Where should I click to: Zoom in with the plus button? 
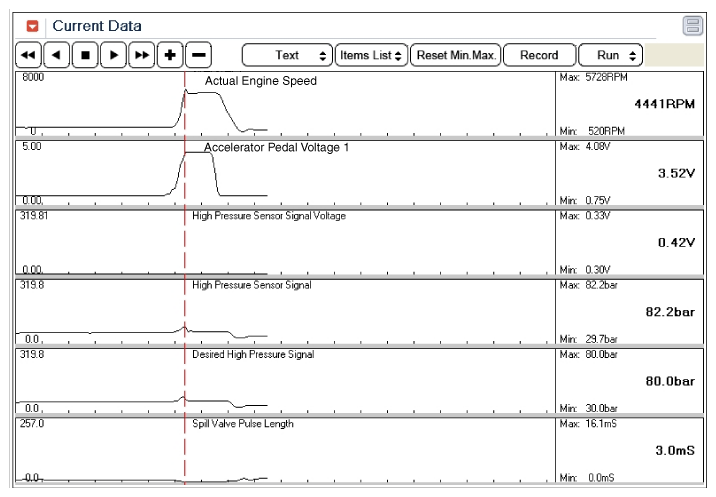[170, 55]
